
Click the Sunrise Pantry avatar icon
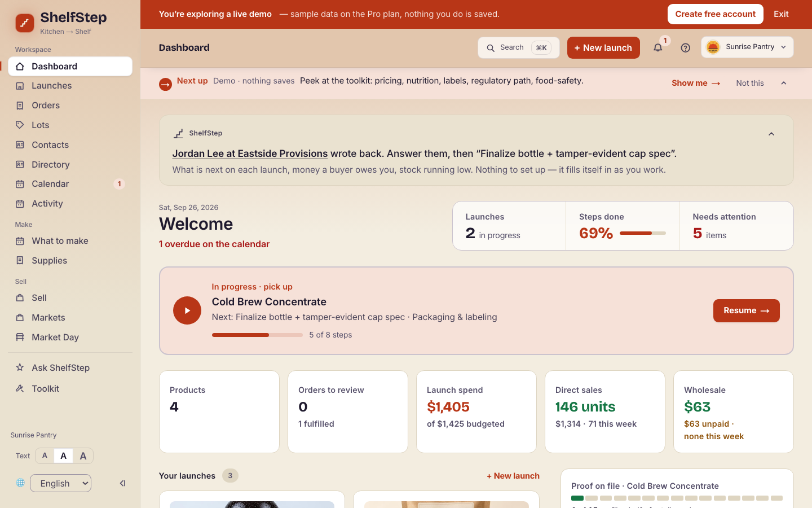pos(713,47)
